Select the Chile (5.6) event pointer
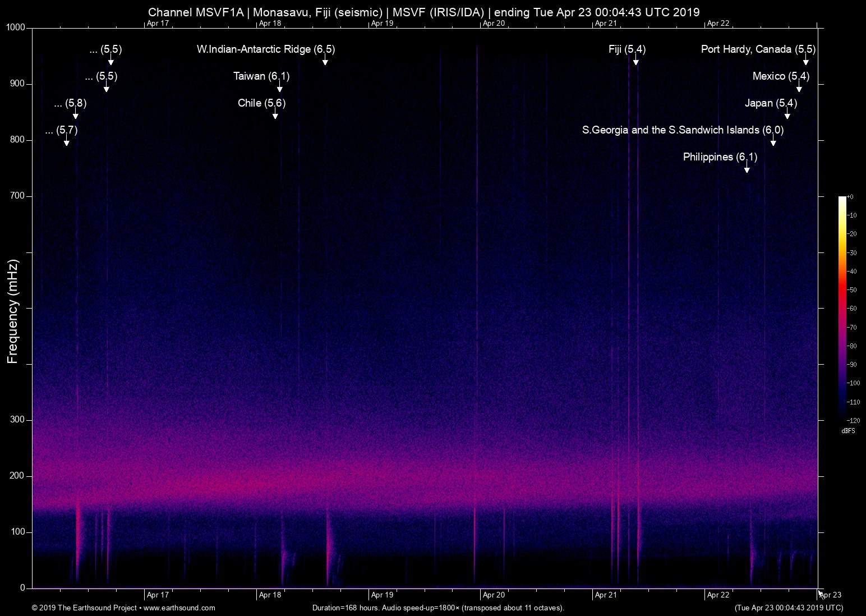This screenshot has width=866, height=616. click(275, 116)
